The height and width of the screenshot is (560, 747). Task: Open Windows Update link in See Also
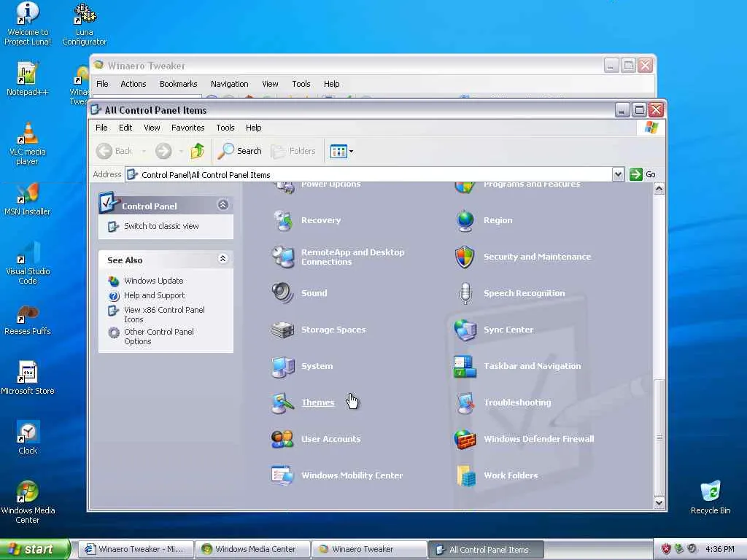coord(153,281)
